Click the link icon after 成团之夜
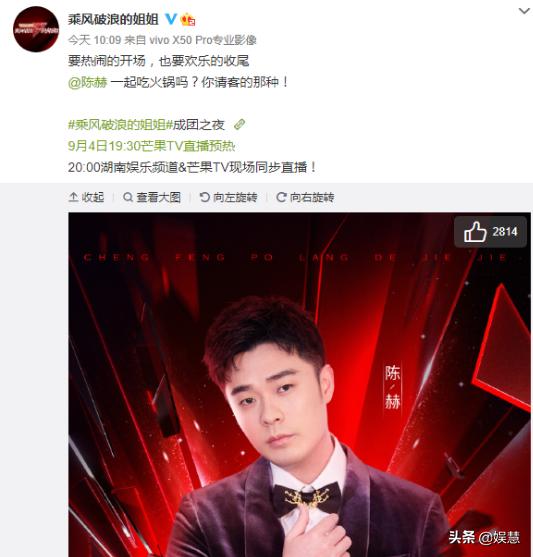Image resolution: width=533 pixels, height=557 pixels. tap(239, 124)
